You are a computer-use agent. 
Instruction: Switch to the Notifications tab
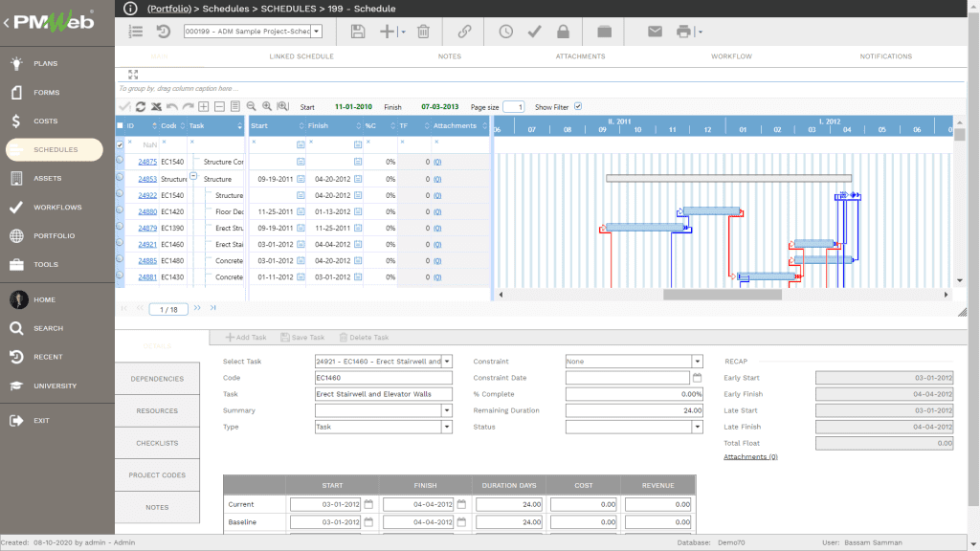[x=885, y=56]
